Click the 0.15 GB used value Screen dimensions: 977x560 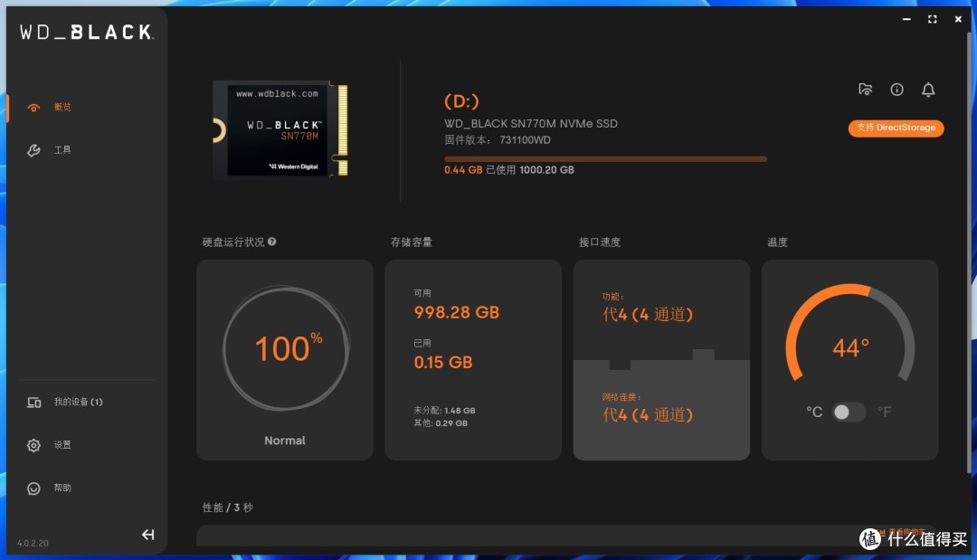coord(443,362)
